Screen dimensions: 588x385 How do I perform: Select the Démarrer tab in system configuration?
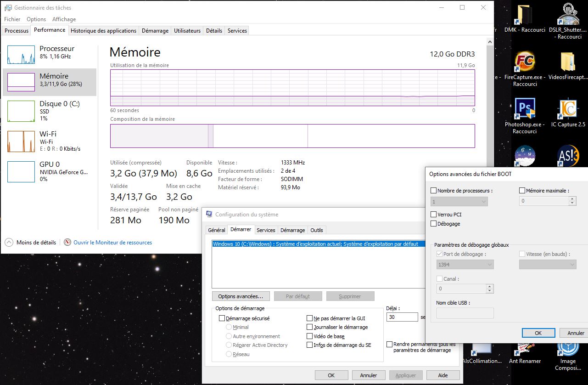(241, 229)
